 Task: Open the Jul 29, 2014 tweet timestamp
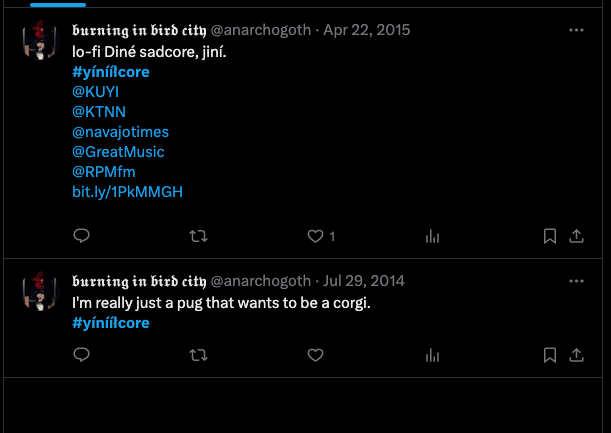tap(363, 281)
